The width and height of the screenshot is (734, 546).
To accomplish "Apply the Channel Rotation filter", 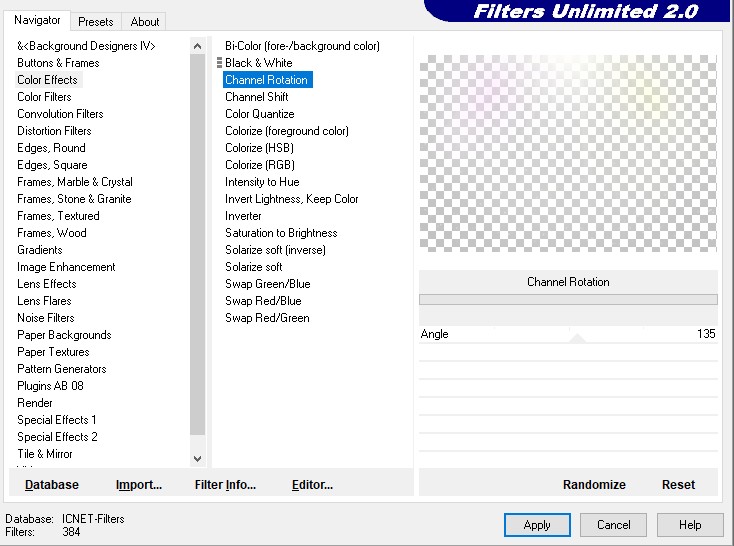I will tap(537, 525).
